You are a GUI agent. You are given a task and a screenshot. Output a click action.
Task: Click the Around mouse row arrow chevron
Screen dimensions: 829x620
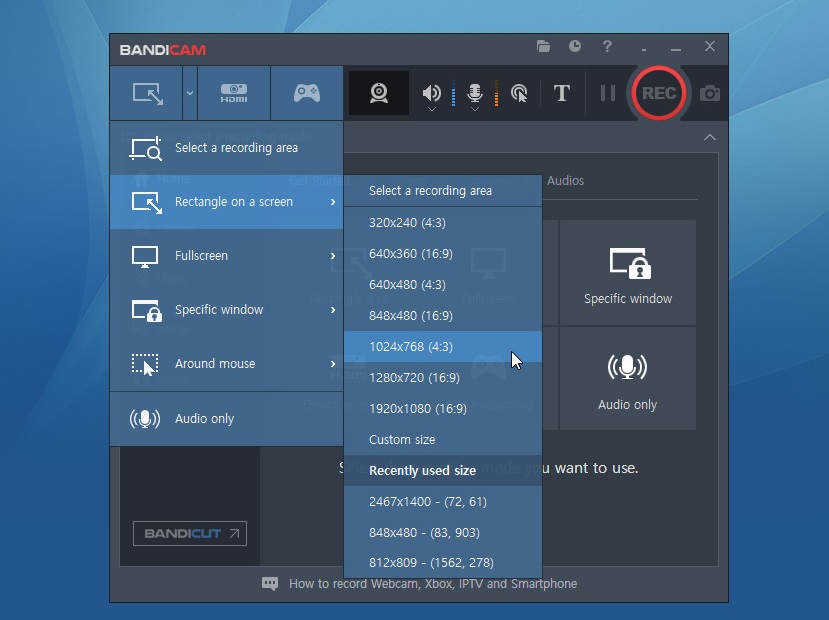pyautogui.click(x=333, y=364)
